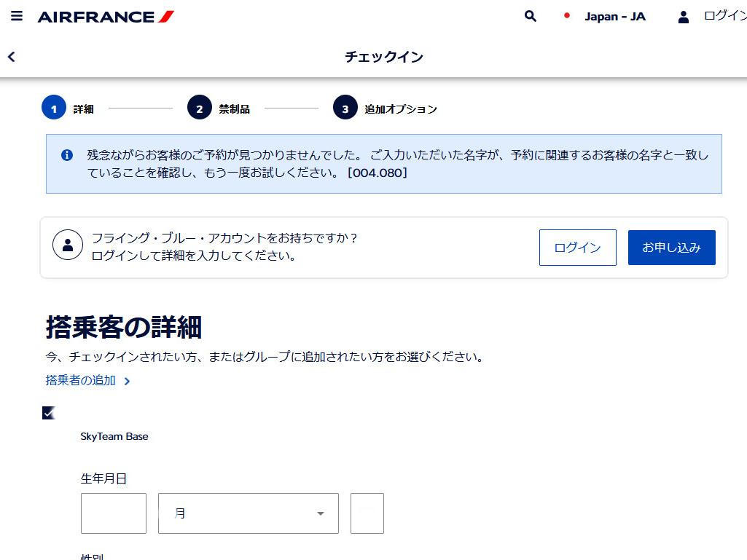747x560 pixels.
Task: Click the user profile icon in header
Action: 683,17
